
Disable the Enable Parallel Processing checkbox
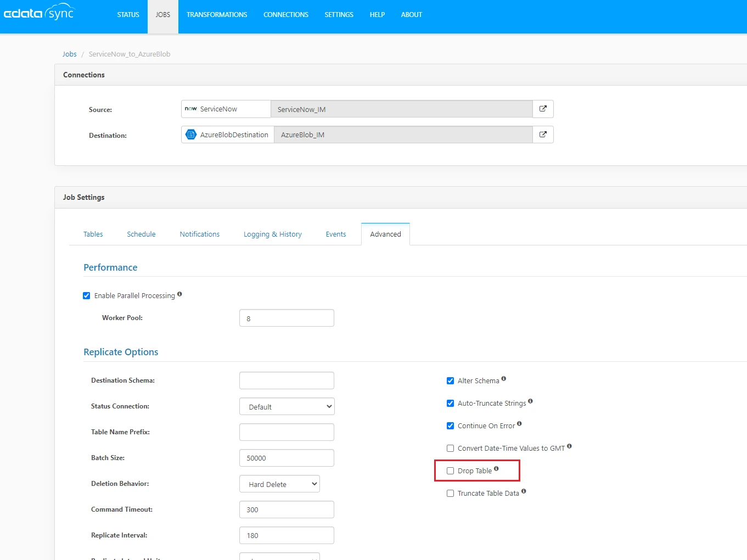click(87, 296)
